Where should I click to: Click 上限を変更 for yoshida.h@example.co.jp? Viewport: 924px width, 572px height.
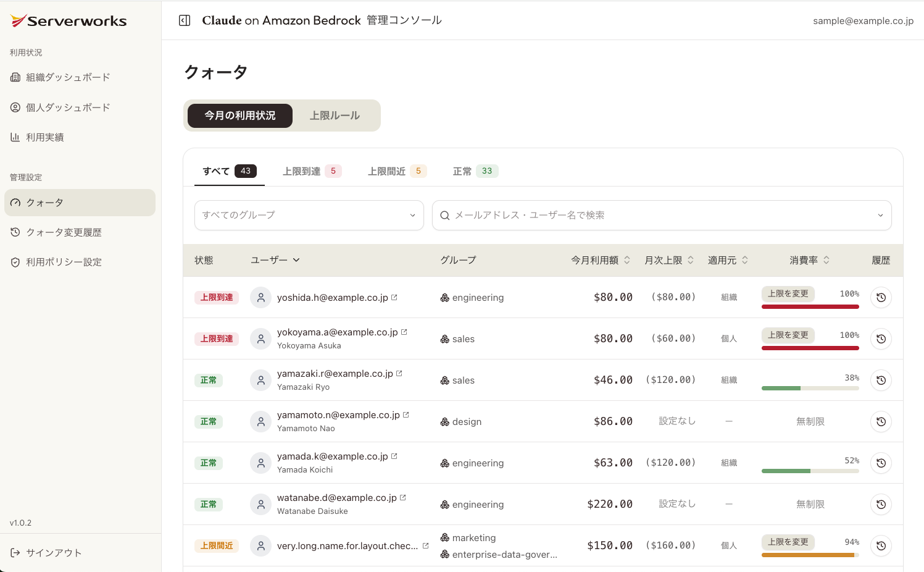click(x=788, y=293)
